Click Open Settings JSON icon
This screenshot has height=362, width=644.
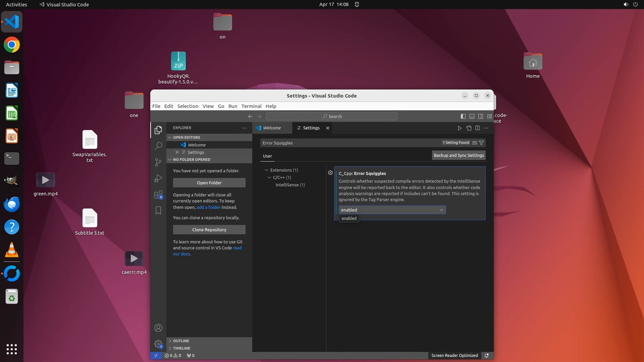coord(469,128)
